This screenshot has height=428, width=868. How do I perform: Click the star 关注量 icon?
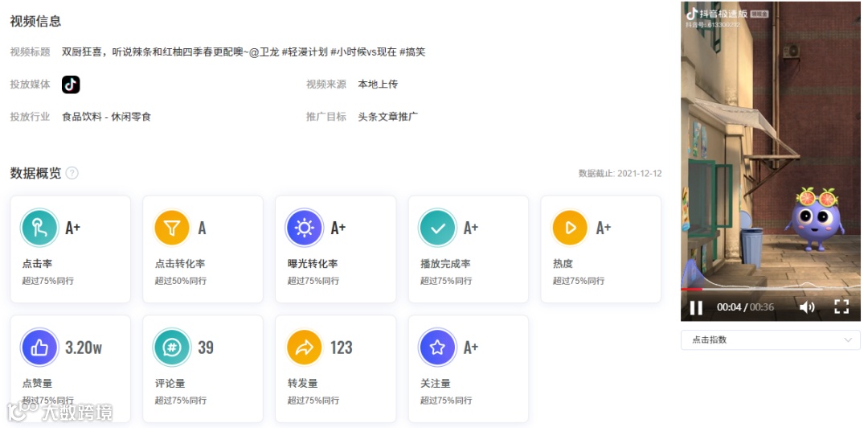[x=437, y=348]
